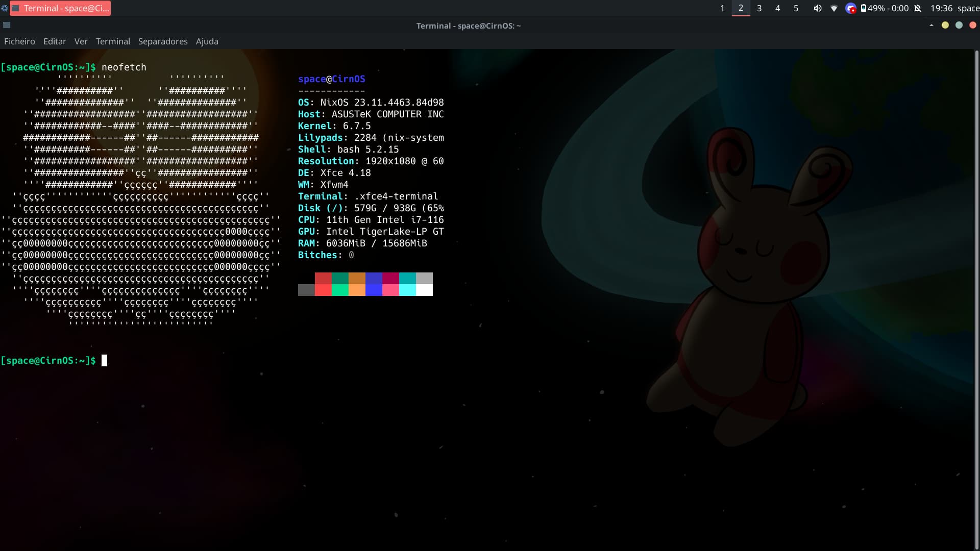Click the Discord tray icon
The image size is (980, 551).
pyautogui.click(x=850, y=8)
